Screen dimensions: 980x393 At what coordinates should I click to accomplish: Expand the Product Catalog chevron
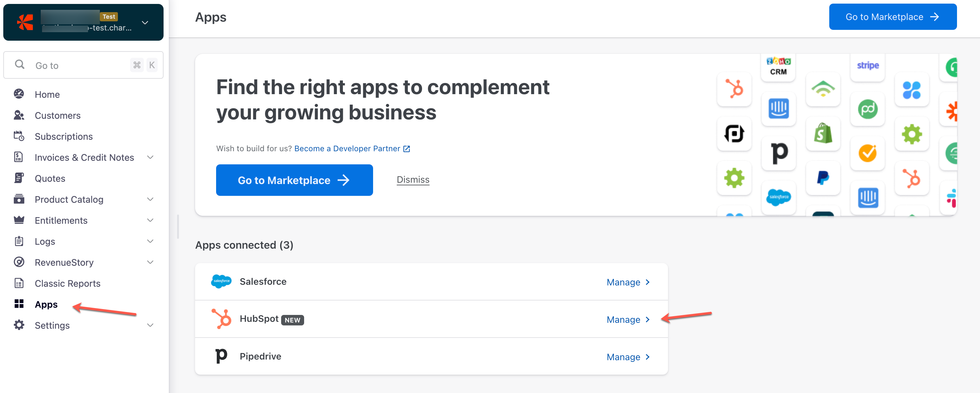click(150, 199)
